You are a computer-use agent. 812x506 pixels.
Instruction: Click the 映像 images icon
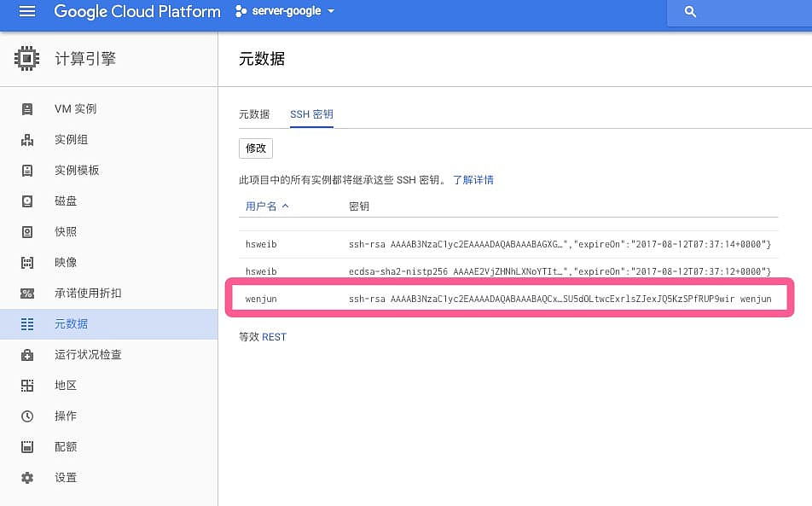pyautogui.click(x=27, y=263)
